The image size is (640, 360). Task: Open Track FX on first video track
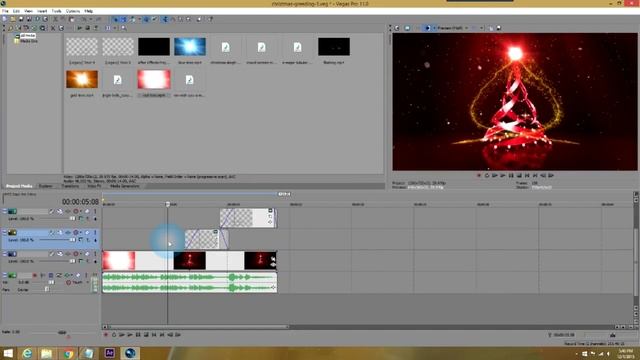point(68,211)
